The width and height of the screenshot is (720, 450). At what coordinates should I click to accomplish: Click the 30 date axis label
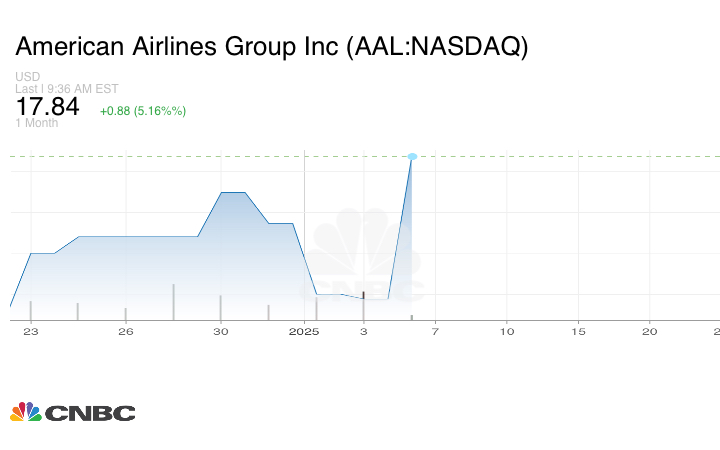coord(221,331)
